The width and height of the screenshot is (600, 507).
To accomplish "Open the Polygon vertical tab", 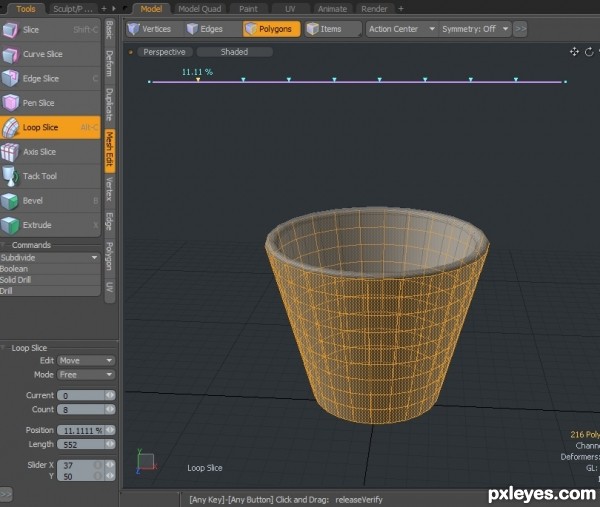I will coord(109,256).
